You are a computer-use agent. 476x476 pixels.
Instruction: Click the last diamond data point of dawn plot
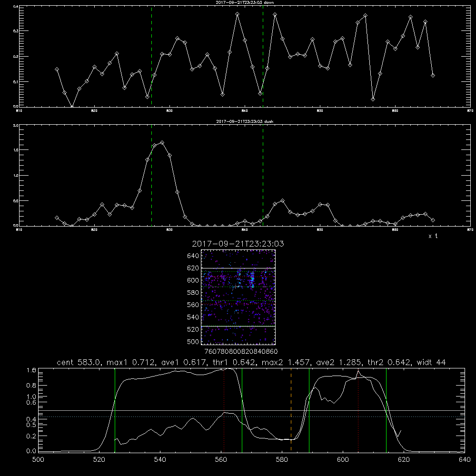click(433, 75)
